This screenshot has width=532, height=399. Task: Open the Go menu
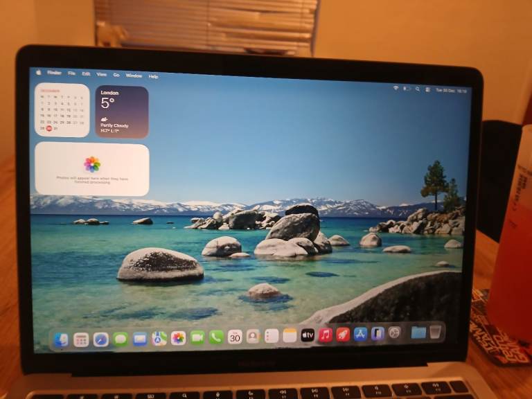click(x=116, y=75)
